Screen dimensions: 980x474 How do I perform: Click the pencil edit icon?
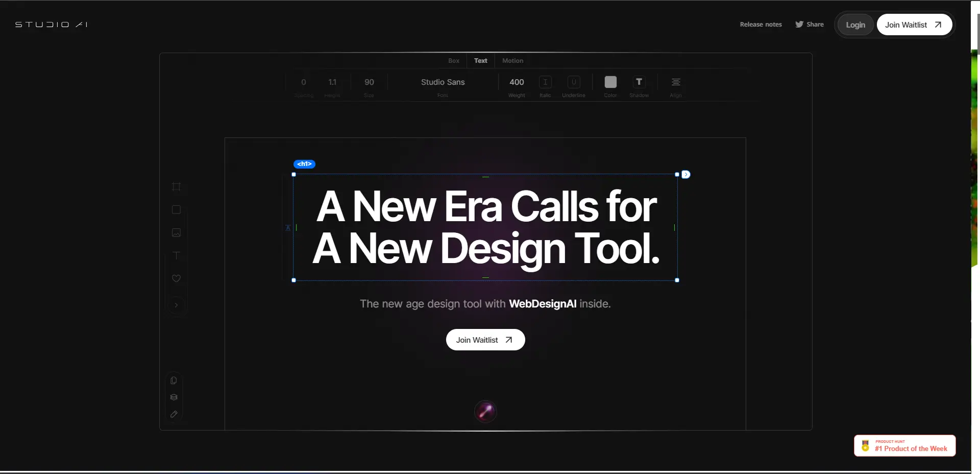[x=174, y=414]
